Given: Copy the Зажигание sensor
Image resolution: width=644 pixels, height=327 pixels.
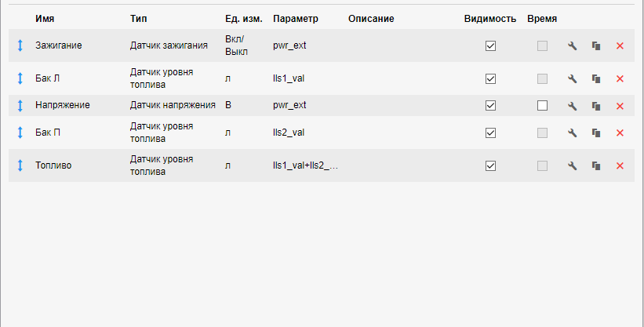Looking at the screenshot, I should click(596, 46).
